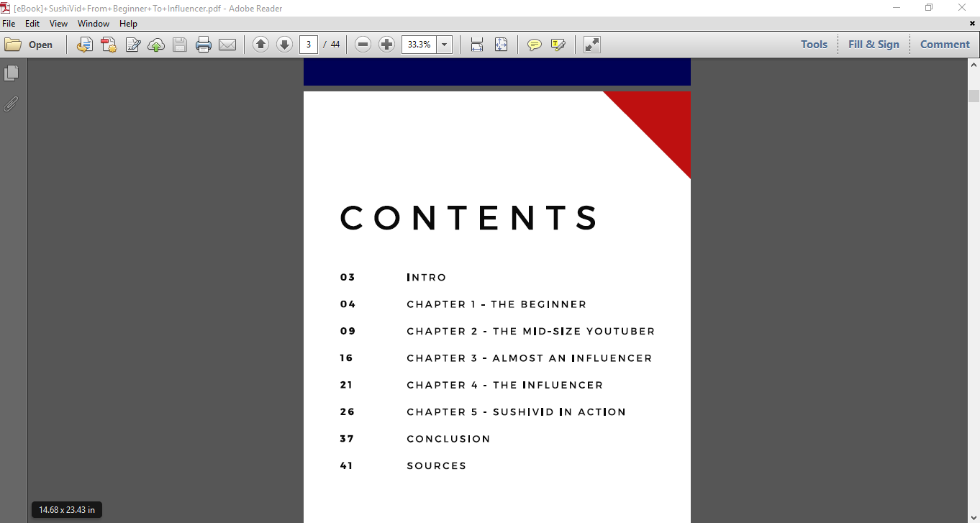The image size is (980, 523).
Task: Open the View menu
Action: 58,24
